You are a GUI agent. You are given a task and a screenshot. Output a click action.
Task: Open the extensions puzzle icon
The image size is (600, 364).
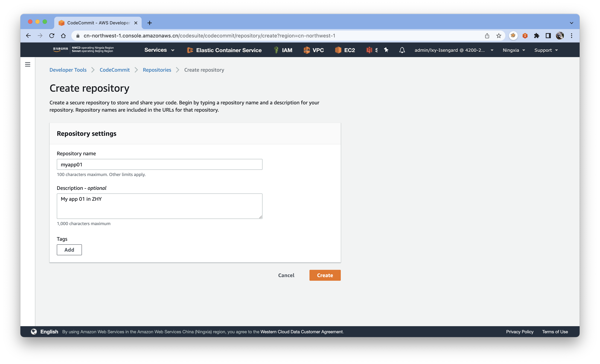pyautogui.click(x=536, y=36)
